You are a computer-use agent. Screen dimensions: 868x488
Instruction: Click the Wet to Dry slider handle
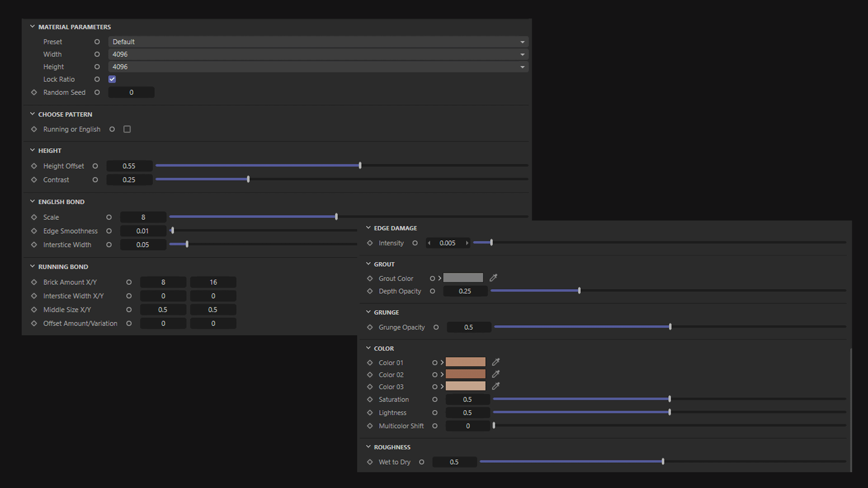coord(663,461)
